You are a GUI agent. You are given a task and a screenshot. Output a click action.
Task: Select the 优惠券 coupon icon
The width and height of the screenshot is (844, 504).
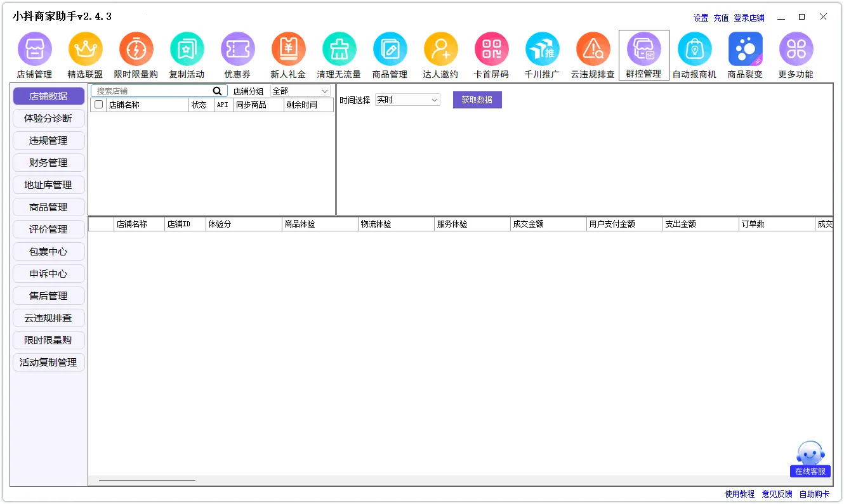(237, 49)
